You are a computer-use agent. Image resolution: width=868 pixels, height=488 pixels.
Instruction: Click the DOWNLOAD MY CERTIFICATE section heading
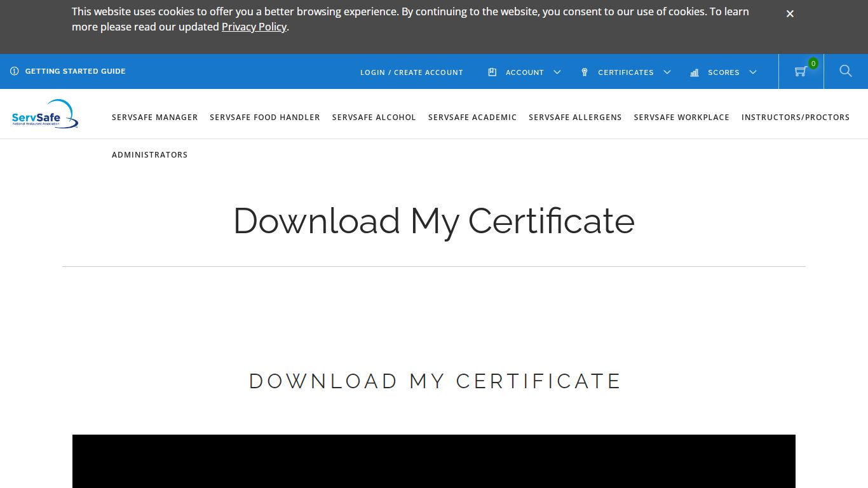pyautogui.click(x=435, y=381)
